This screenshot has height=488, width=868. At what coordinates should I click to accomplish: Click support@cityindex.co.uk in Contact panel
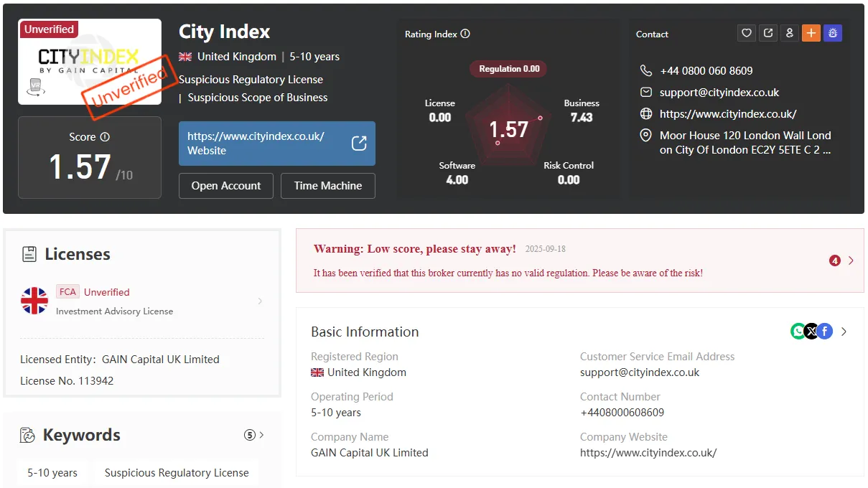tap(719, 92)
